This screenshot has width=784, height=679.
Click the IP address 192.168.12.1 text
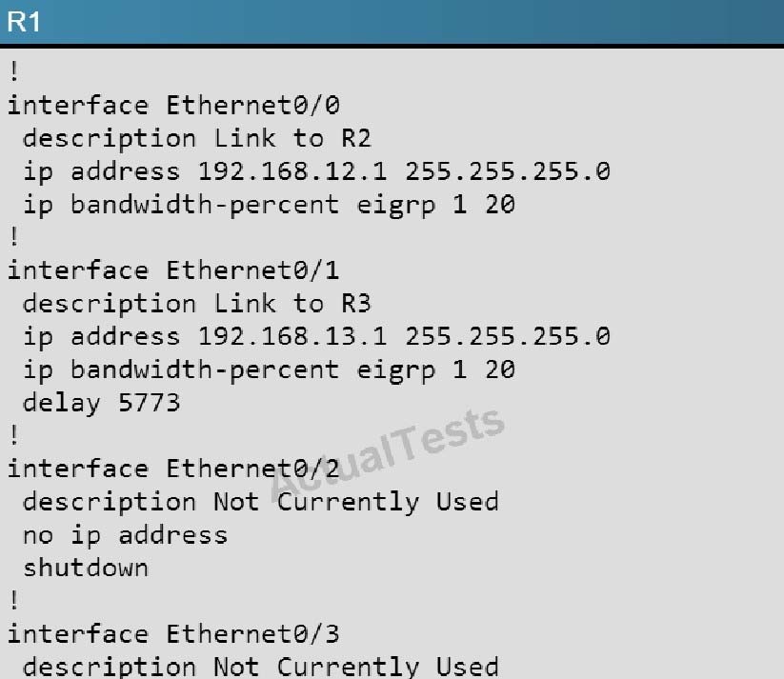tap(292, 171)
